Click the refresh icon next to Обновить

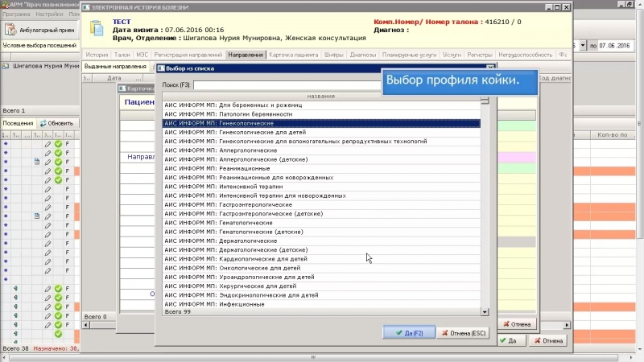point(43,123)
